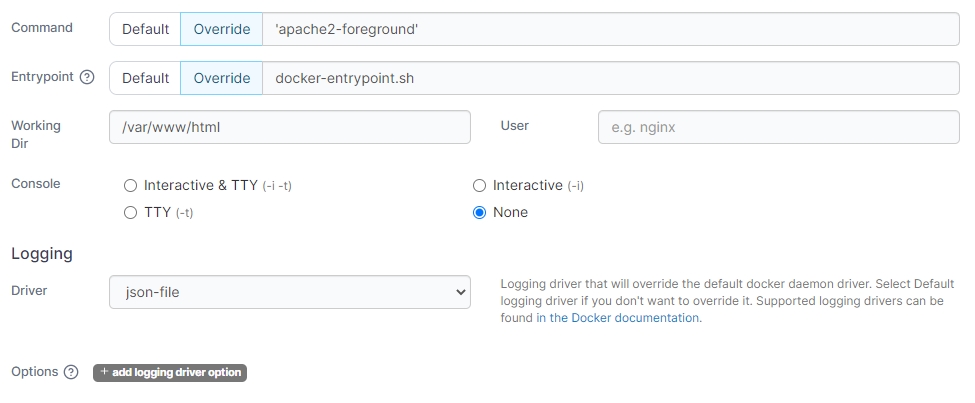This screenshot has height=403, width=975.
Task: Click the json-file driver selection text
Action: coord(151,292)
